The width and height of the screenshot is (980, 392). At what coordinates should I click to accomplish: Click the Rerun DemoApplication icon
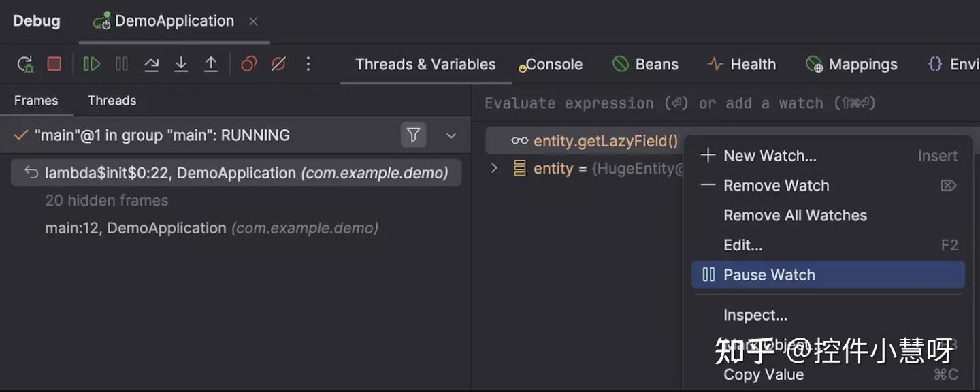pos(24,63)
